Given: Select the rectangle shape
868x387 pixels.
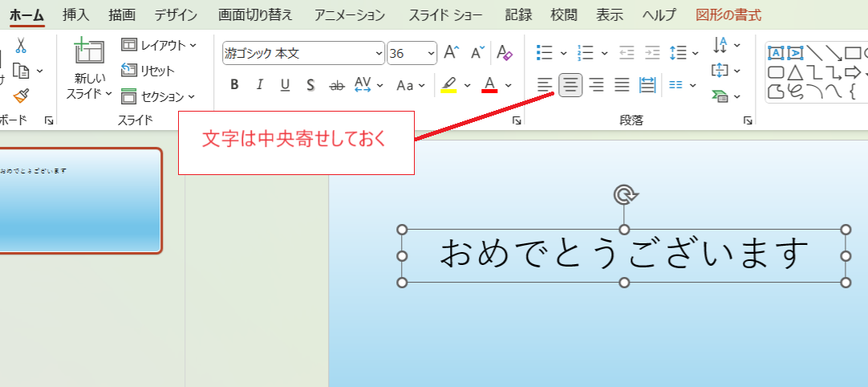Looking at the screenshot, I should [x=853, y=53].
